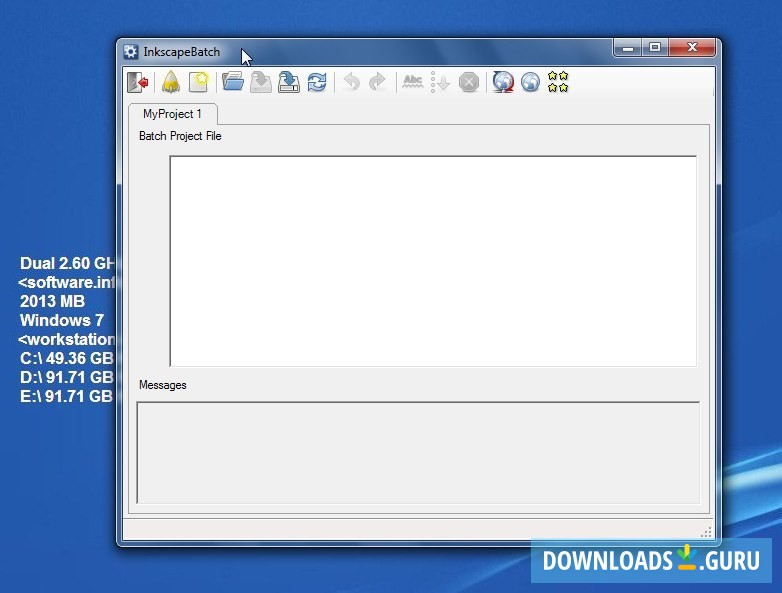The width and height of the screenshot is (782, 593).
Task: Select the MyProject 1 tab
Action: click(x=172, y=114)
